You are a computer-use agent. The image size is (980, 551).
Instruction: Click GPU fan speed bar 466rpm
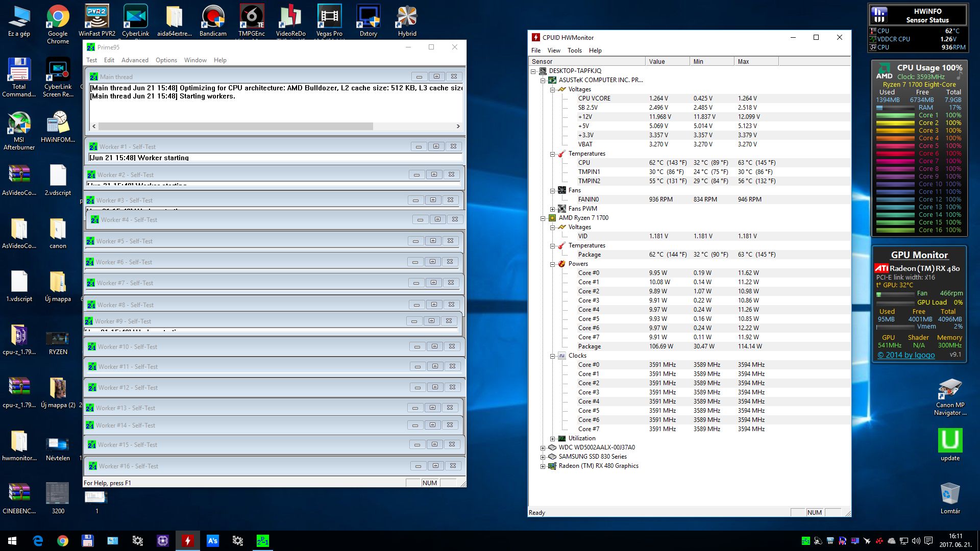[895, 294]
